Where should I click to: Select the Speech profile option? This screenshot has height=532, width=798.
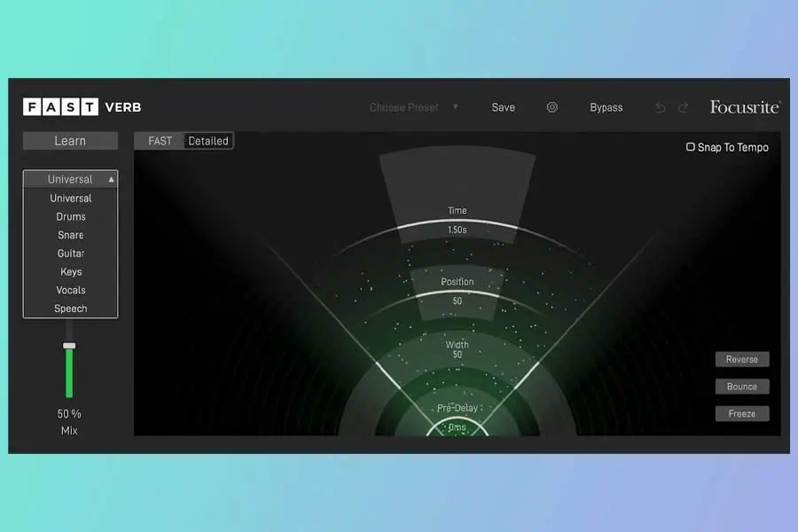point(70,308)
